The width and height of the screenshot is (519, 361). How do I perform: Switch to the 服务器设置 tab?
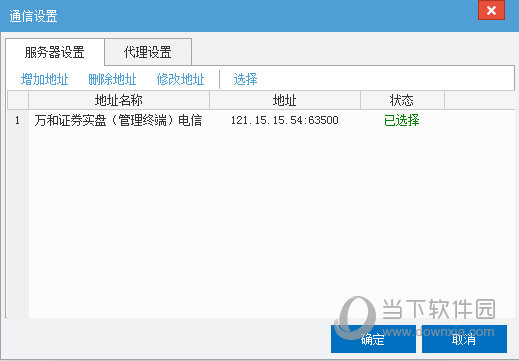pos(55,52)
